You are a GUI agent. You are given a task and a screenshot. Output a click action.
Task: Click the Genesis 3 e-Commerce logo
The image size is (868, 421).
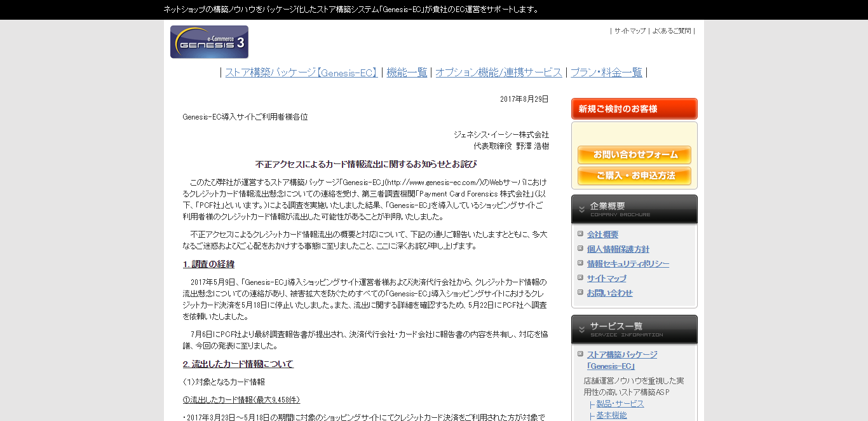(x=209, y=42)
